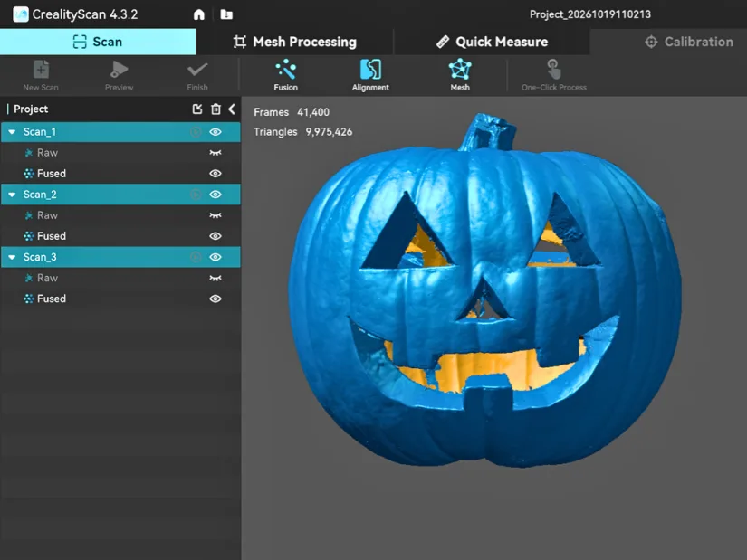
Task: Toggle visibility of Scan_3
Action: coord(215,257)
